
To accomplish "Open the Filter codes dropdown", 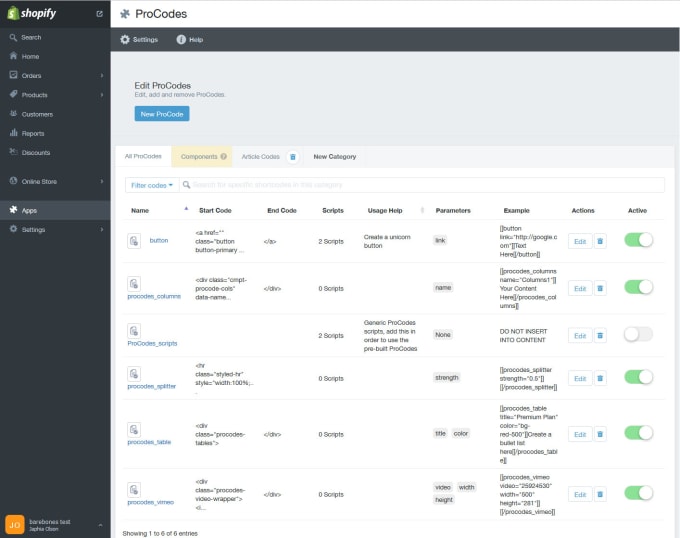I will (x=152, y=185).
